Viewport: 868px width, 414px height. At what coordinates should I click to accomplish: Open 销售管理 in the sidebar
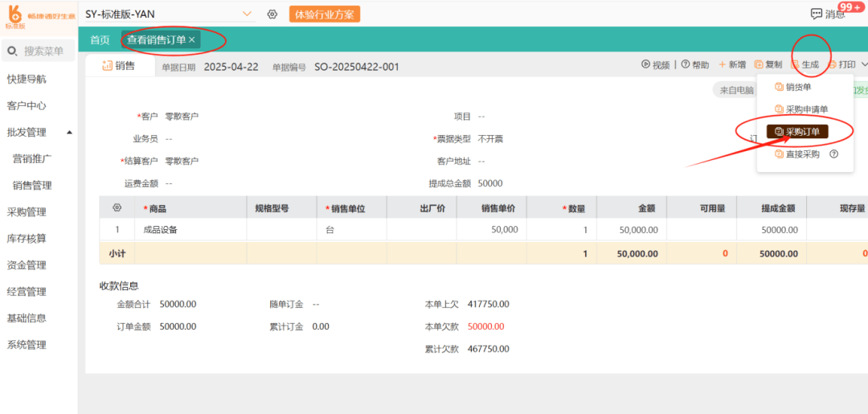32,186
